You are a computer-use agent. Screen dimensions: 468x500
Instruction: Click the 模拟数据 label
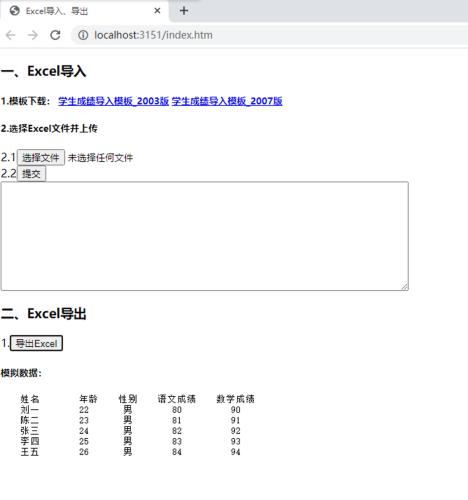(21, 373)
